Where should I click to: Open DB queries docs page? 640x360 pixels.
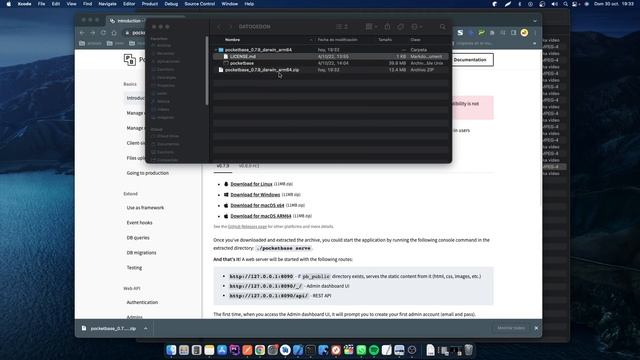pos(138,238)
